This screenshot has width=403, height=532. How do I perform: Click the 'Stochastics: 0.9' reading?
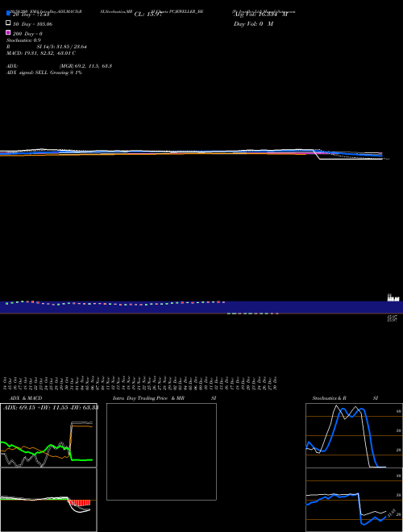(23, 40)
